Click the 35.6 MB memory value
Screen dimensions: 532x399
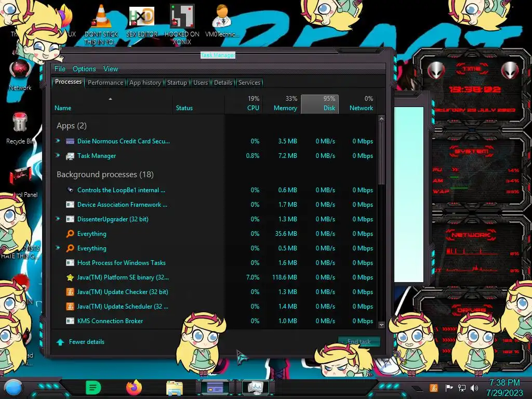coord(286,234)
